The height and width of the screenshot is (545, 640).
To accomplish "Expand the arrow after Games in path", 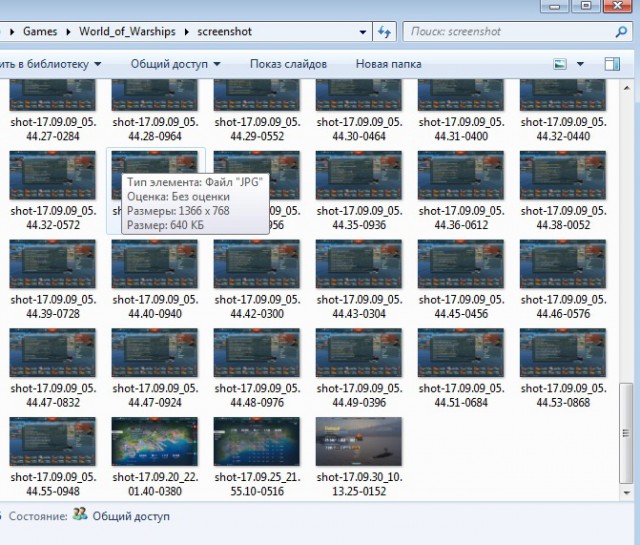I will [68, 32].
